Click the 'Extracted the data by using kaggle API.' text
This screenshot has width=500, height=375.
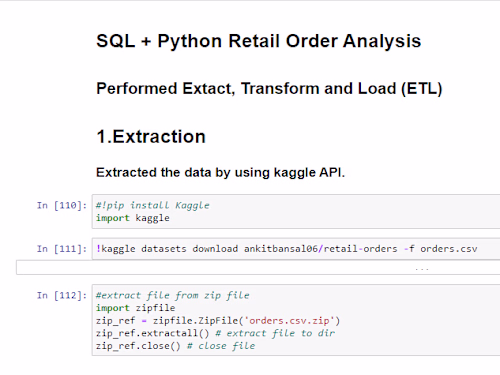[x=220, y=173]
